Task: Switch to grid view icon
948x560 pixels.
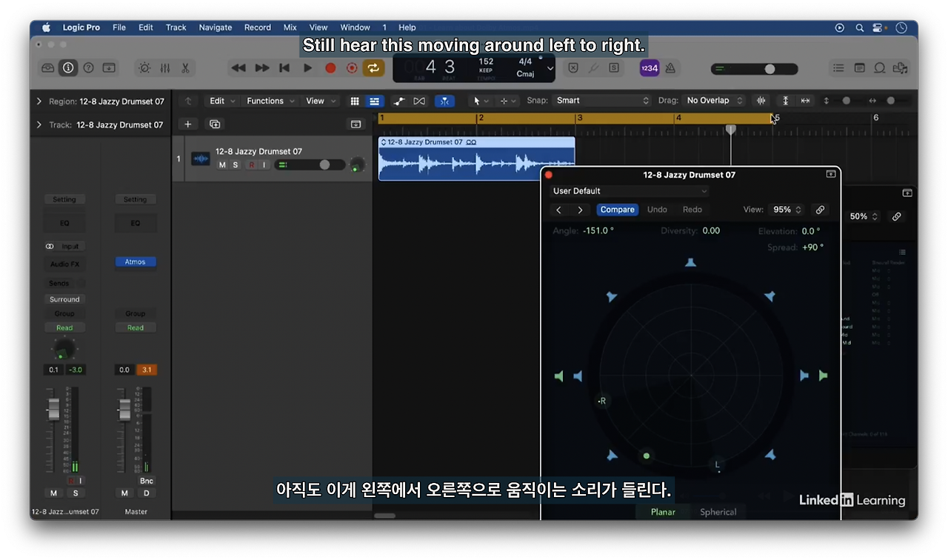Action: coord(355,101)
